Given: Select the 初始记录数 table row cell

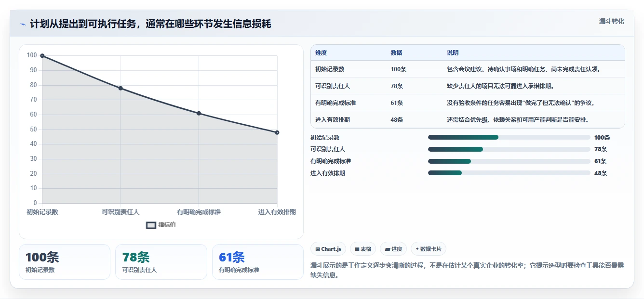Looking at the screenshot, I should coord(330,69).
